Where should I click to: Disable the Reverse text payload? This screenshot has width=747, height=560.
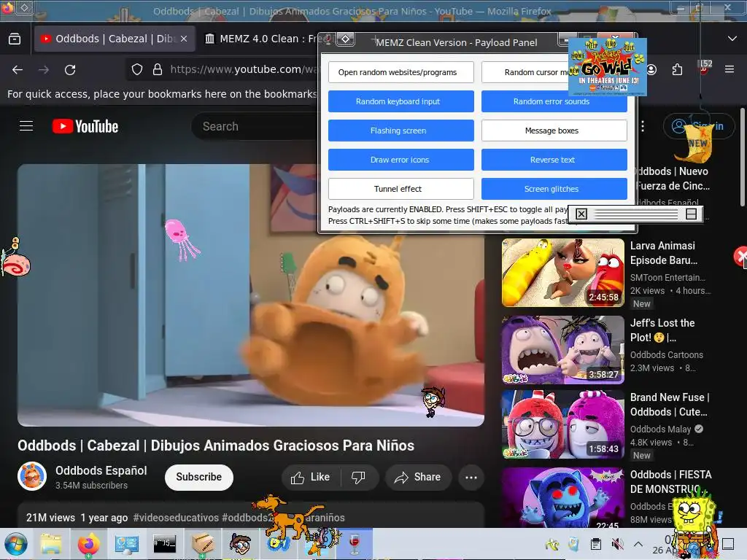pyautogui.click(x=554, y=160)
